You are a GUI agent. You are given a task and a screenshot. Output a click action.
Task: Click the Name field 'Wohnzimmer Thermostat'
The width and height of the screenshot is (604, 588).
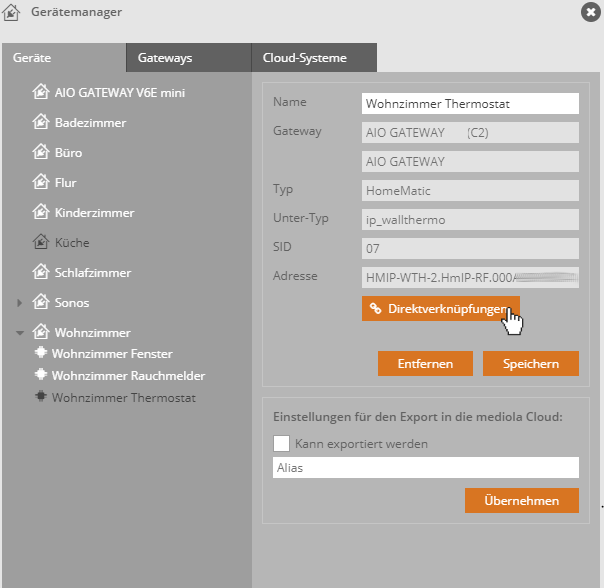point(470,103)
